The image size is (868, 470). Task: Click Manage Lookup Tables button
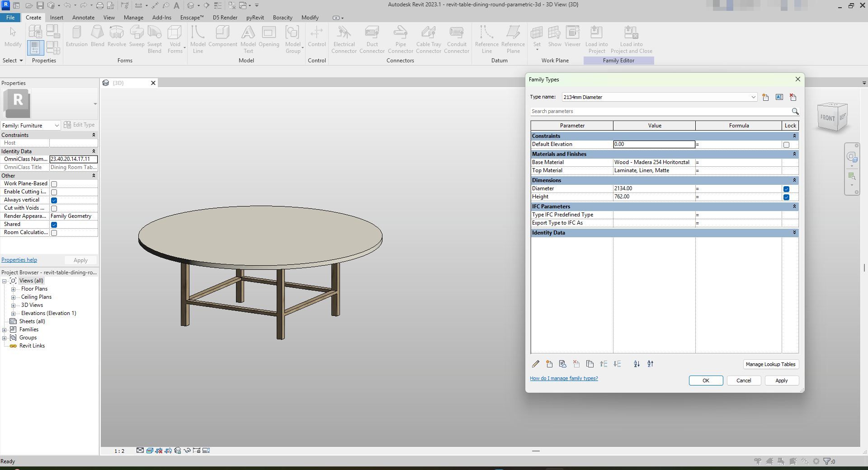(770, 364)
